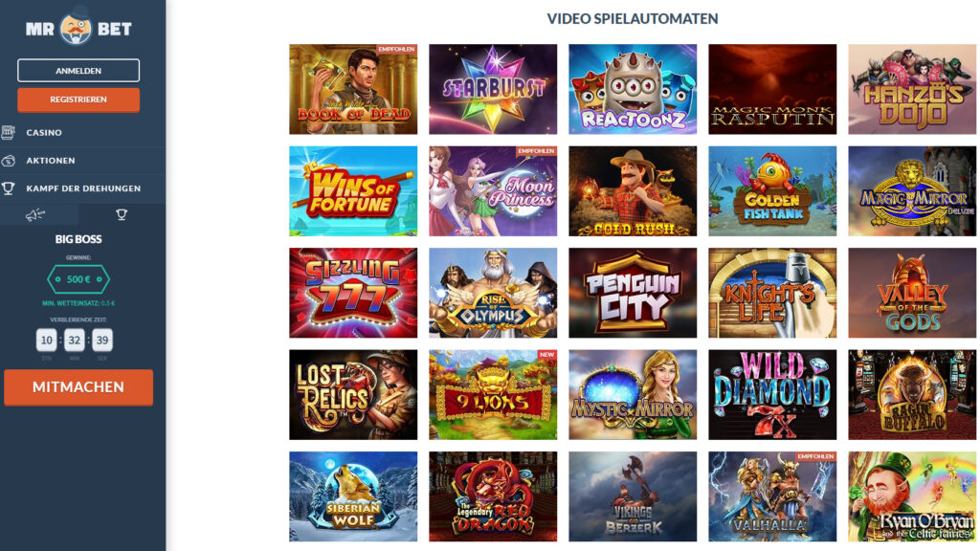
Task: Switch to the megaphone announcements tab
Action: 35,214
